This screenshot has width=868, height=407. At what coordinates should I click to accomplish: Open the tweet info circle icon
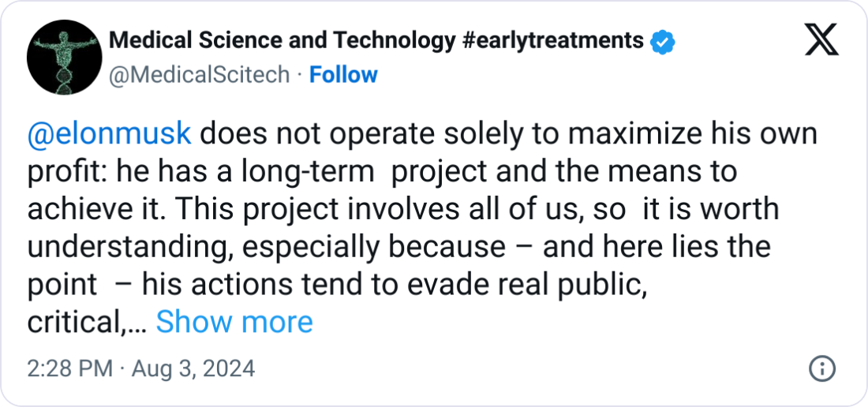click(822, 368)
